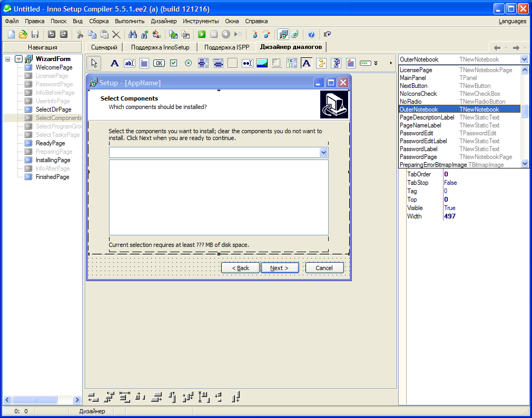
Task: Expand the setup type combo box in the wizard
Action: (323, 153)
